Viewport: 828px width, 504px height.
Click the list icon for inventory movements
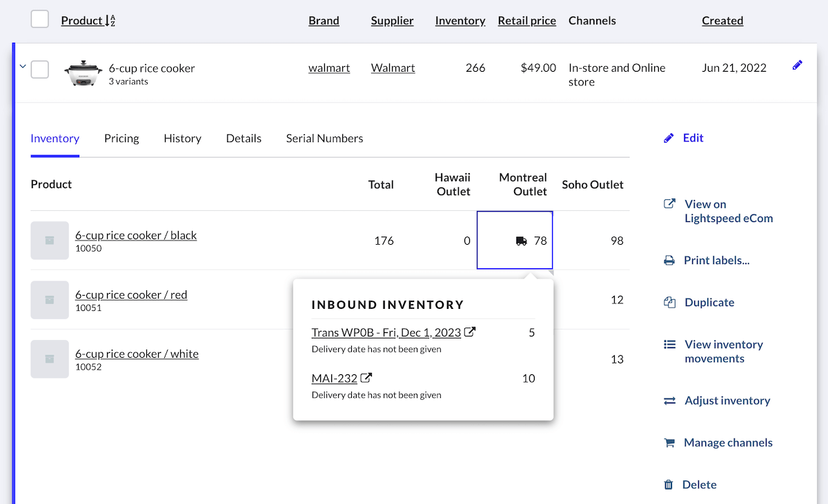coord(669,344)
